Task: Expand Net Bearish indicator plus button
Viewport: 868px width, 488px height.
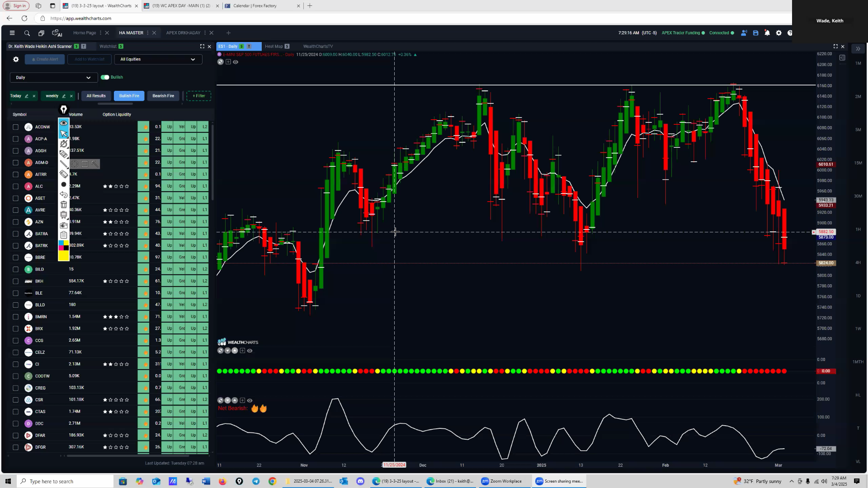Action: pyautogui.click(x=242, y=400)
